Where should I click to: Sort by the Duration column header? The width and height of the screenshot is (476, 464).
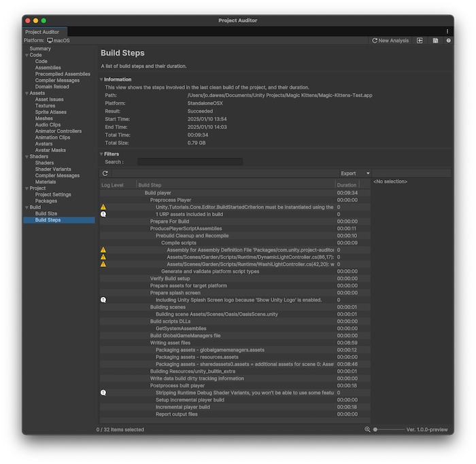click(x=347, y=185)
